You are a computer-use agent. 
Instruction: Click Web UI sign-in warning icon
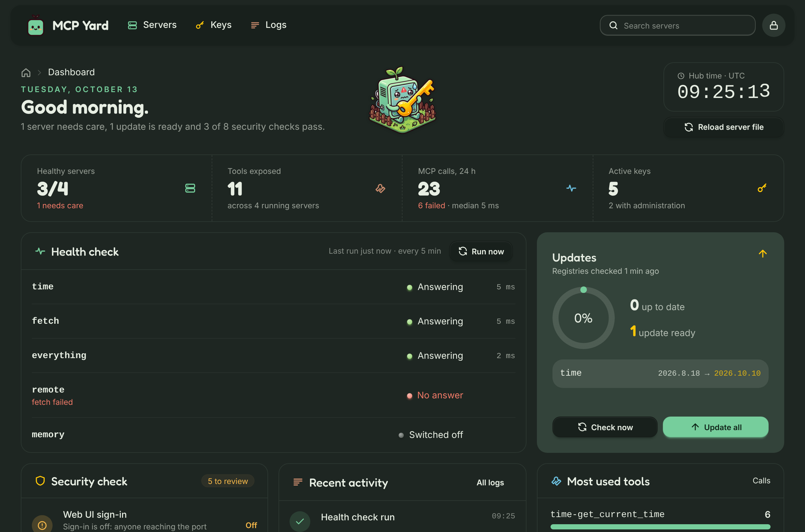pos(42,525)
